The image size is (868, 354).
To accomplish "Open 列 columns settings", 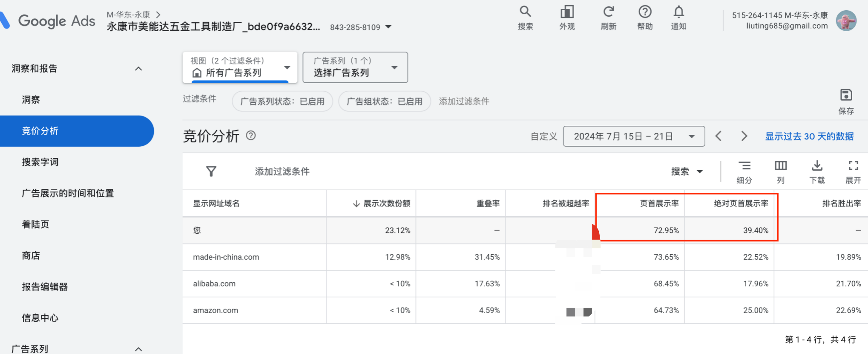I will pyautogui.click(x=781, y=172).
